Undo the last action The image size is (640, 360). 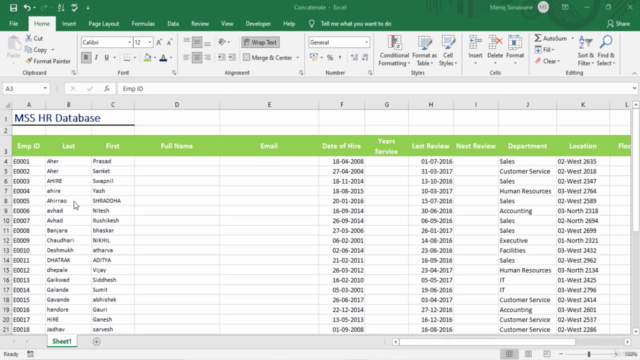(x=27, y=7)
